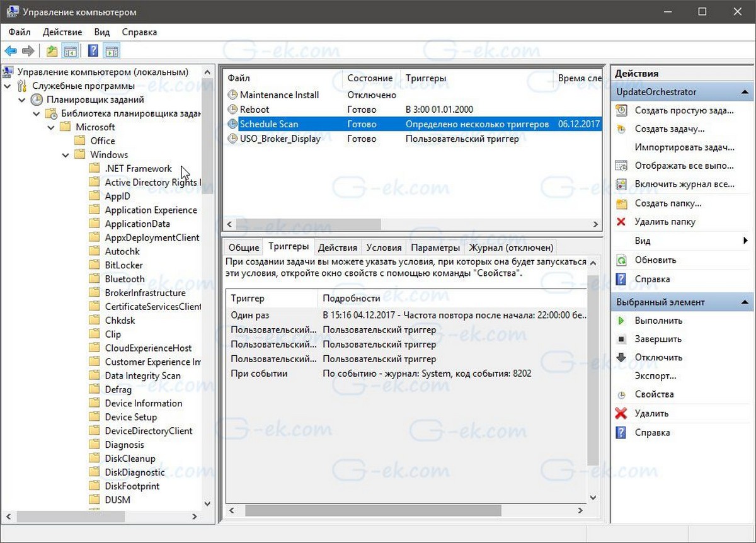Click the green refresh icon beside Обновить
756x543 pixels.
coord(622,260)
